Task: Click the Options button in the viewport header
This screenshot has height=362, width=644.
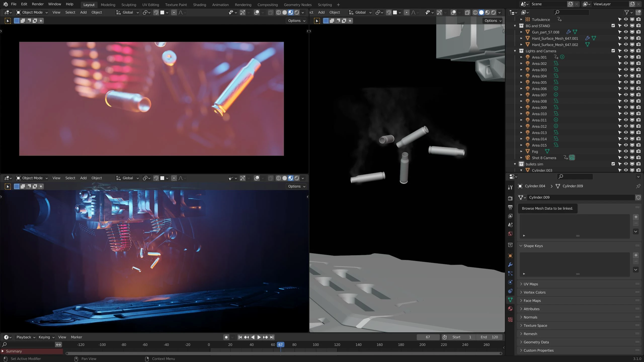Action: pos(296,21)
